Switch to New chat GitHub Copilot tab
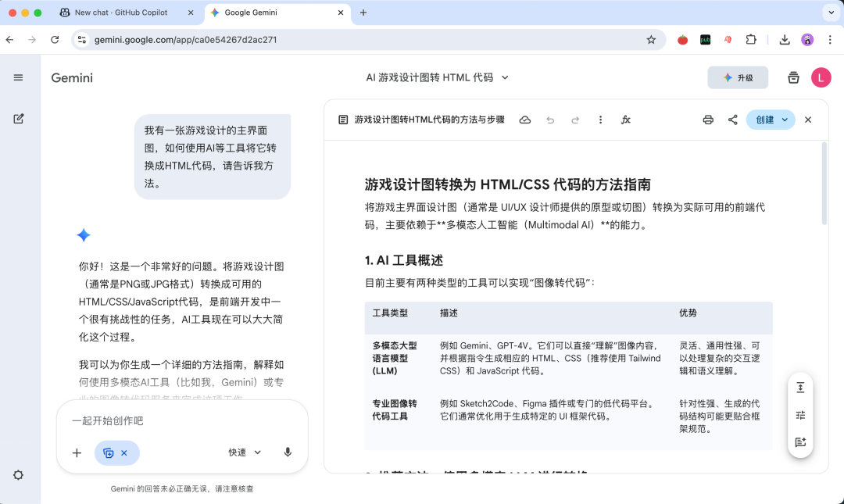 click(x=121, y=13)
